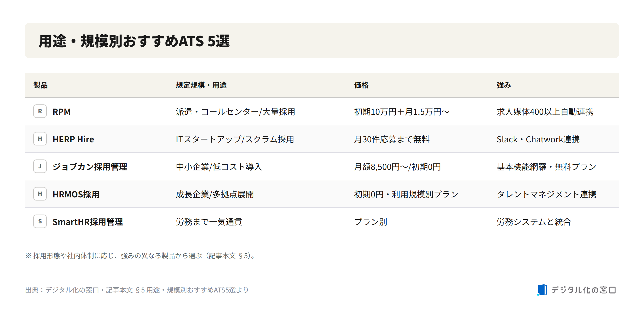Click the strength 労務システムと統合
Viewport: 644px width, 320px height.
coord(534,222)
